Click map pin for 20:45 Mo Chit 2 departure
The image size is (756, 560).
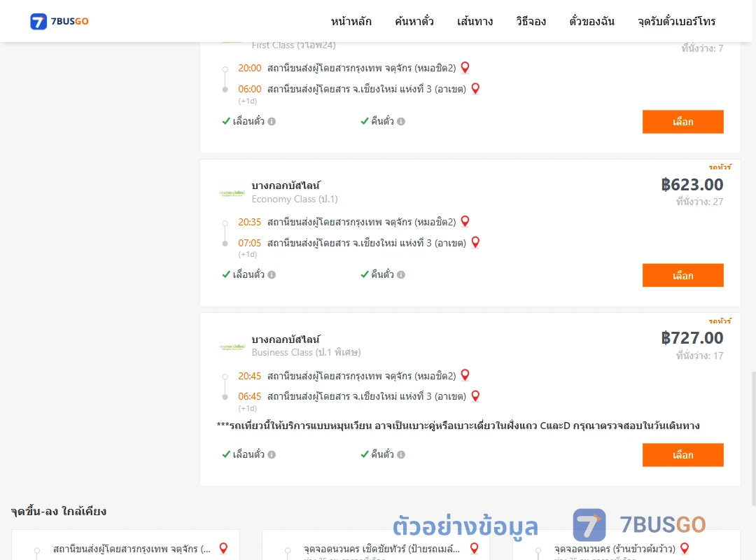(x=465, y=375)
